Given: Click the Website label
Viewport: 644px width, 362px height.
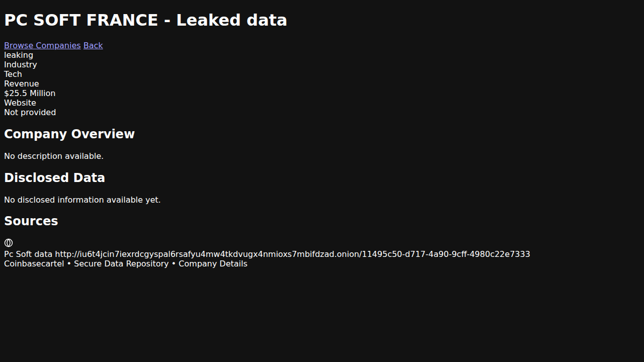Looking at the screenshot, I should [x=20, y=103].
